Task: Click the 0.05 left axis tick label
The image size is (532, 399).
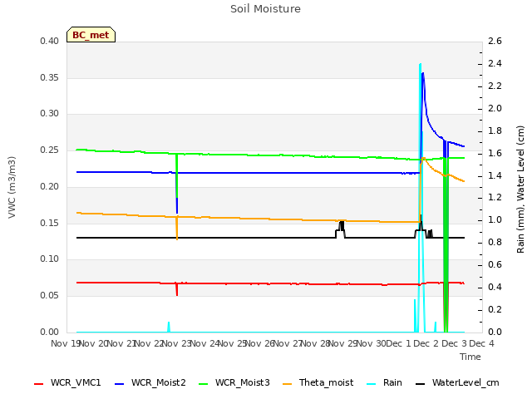Action: pyautogui.click(x=49, y=296)
